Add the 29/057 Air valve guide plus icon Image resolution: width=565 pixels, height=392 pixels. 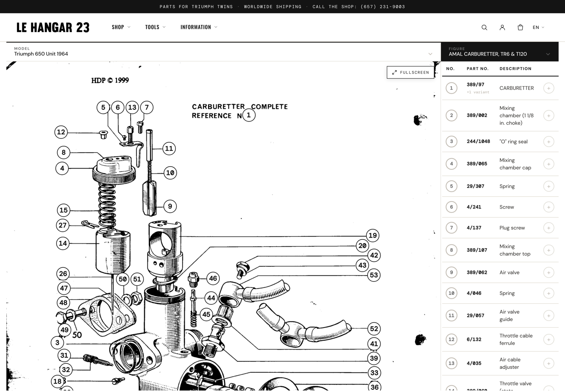pyautogui.click(x=549, y=316)
